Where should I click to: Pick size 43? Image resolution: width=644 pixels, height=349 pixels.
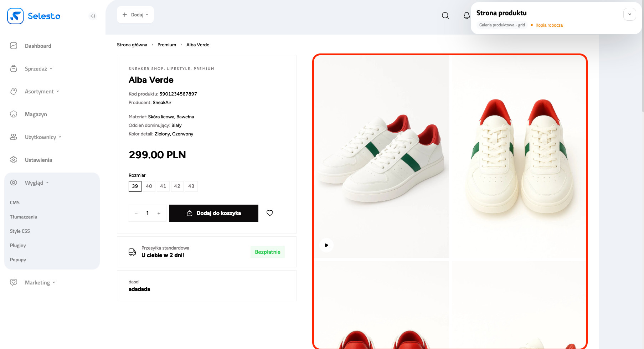click(191, 186)
